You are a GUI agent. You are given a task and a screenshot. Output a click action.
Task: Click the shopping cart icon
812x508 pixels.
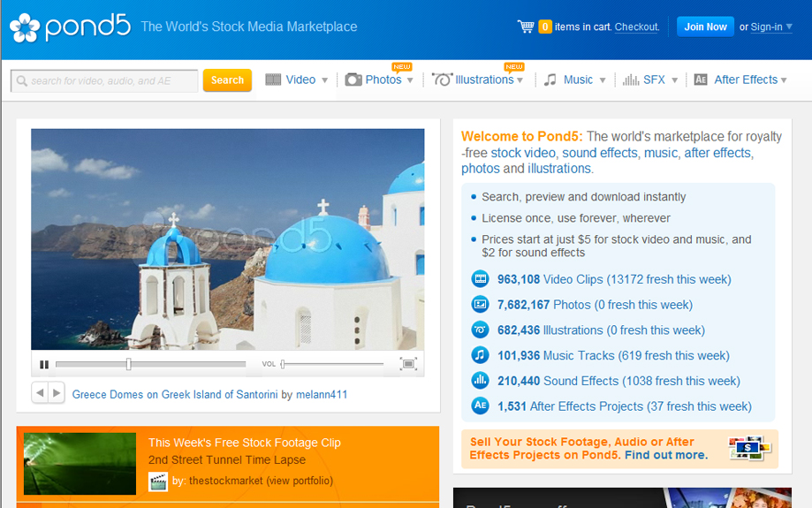(x=526, y=27)
